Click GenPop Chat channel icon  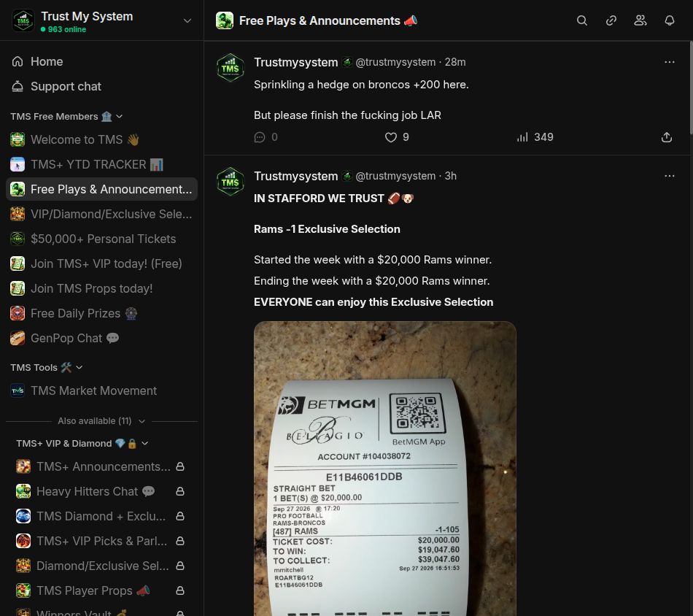(18, 338)
